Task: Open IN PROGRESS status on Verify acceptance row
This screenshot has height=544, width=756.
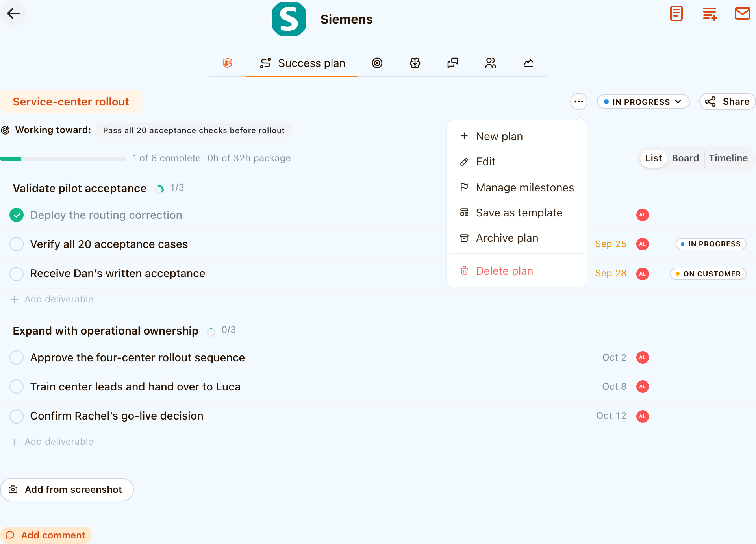Action: click(x=711, y=244)
